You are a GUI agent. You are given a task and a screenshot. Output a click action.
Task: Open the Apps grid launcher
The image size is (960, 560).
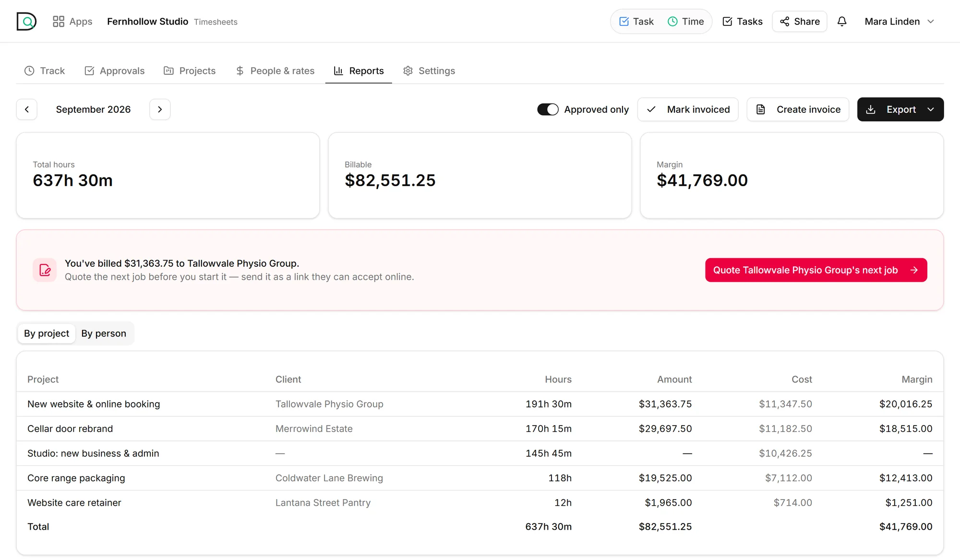[72, 22]
